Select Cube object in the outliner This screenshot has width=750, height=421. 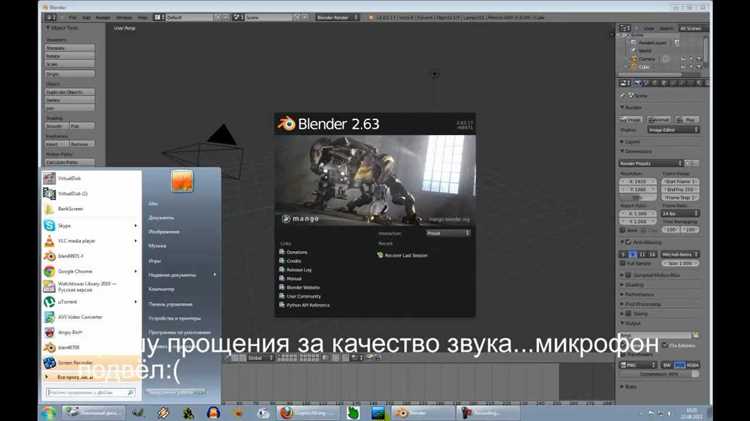pyautogui.click(x=644, y=67)
